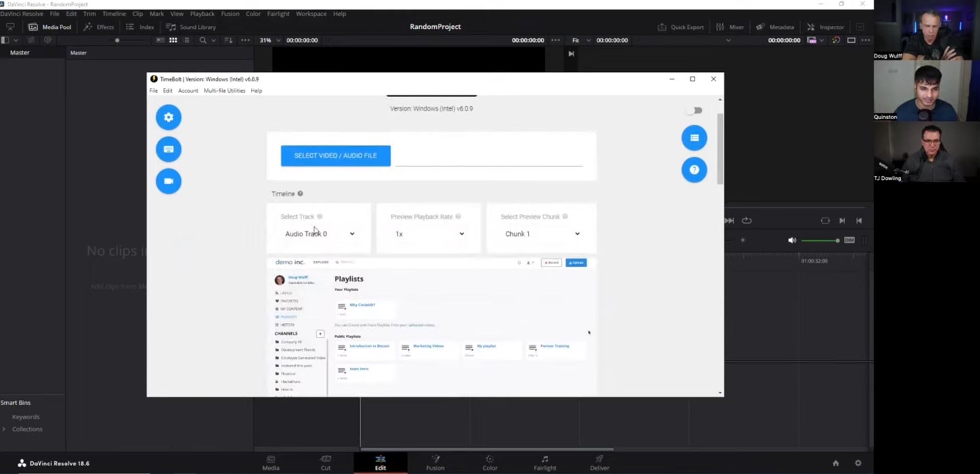Viewport: 980px width, 474px height.
Task: Go to next edit point button
Action: pyautogui.click(x=842, y=221)
